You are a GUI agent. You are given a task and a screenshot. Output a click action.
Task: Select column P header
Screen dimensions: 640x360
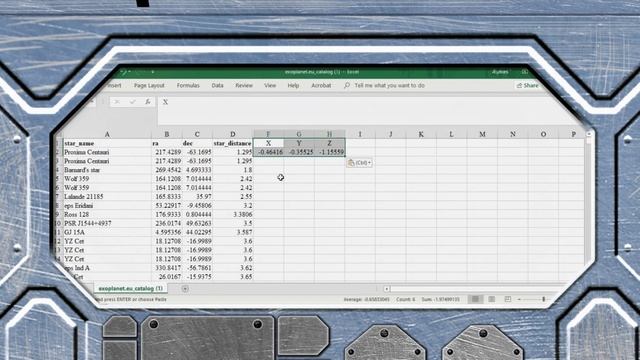[573, 134]
